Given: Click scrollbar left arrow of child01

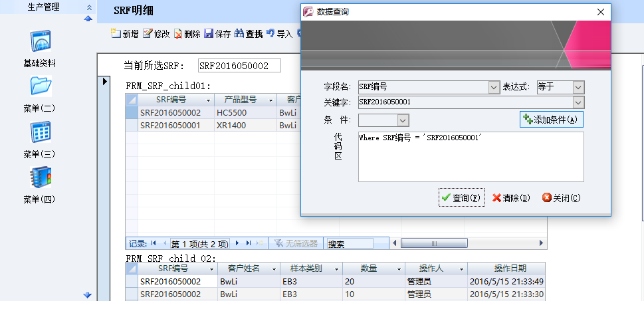Looking at the screenshot, I should pos(395,243).
